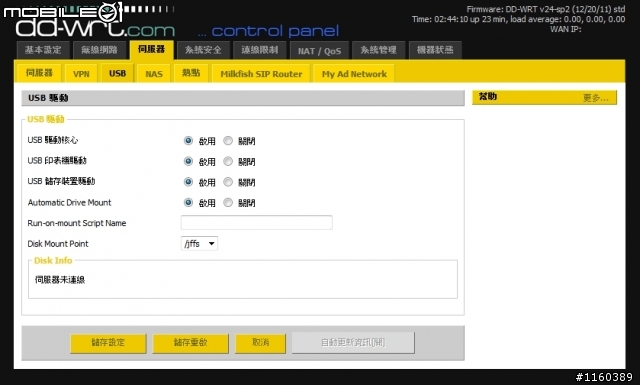This screenshot has width=640, height=385.
Task: Enable Automatic Drive Mount radio
Action: pyautogui.click(x=188, y=203)
